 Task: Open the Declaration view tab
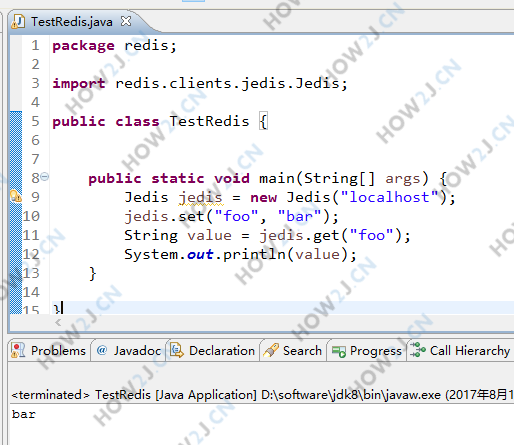click(213, 351)
